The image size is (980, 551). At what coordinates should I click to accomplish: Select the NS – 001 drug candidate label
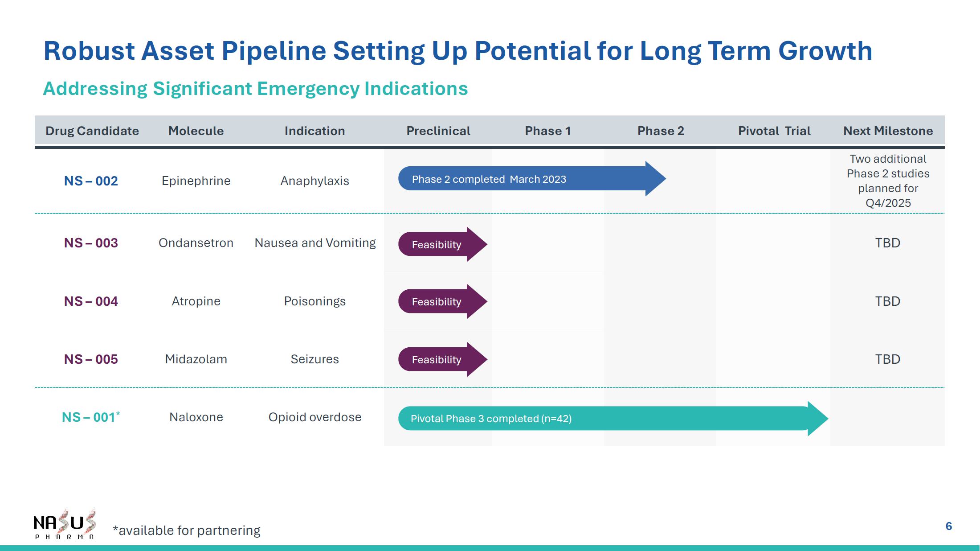tap(91, 417)
